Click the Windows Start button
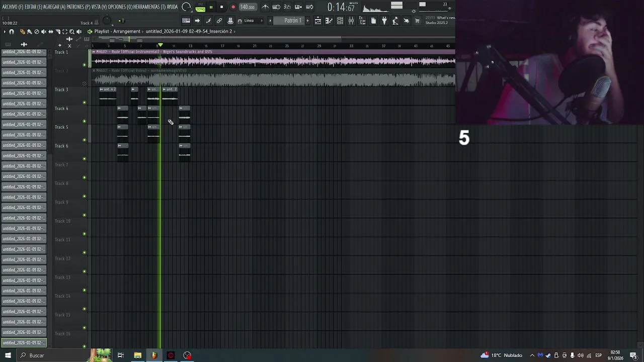 click(8, 355)
